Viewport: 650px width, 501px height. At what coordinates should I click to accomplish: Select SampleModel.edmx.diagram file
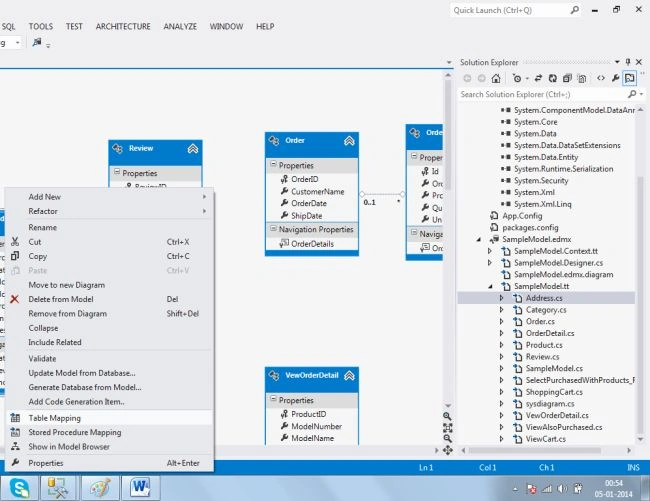[563, 274]
